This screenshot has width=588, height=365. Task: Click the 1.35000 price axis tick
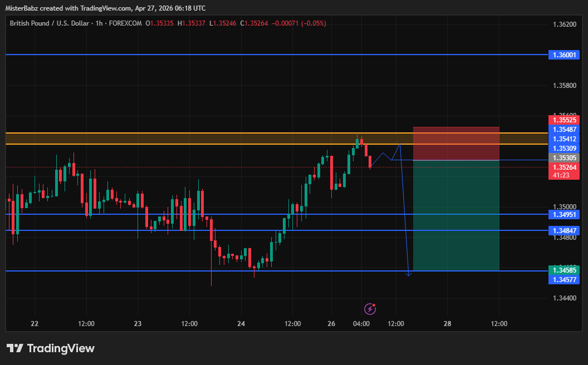coord(565,207)
